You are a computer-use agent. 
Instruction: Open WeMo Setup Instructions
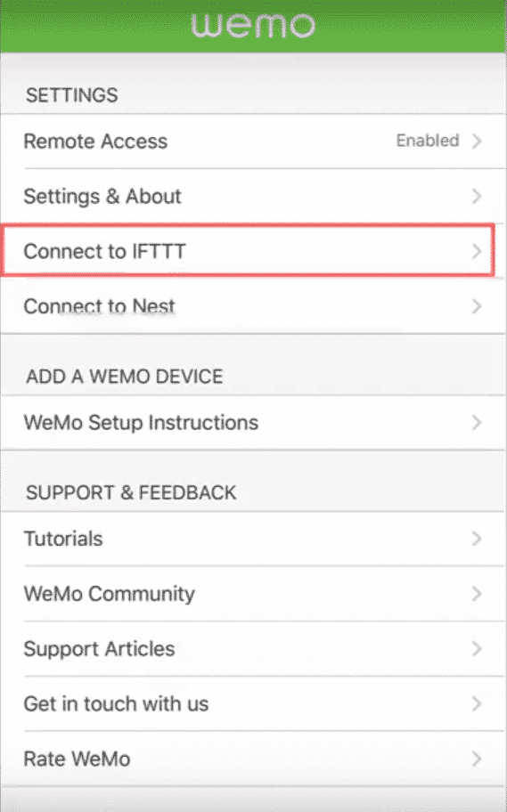coord(253,423)
